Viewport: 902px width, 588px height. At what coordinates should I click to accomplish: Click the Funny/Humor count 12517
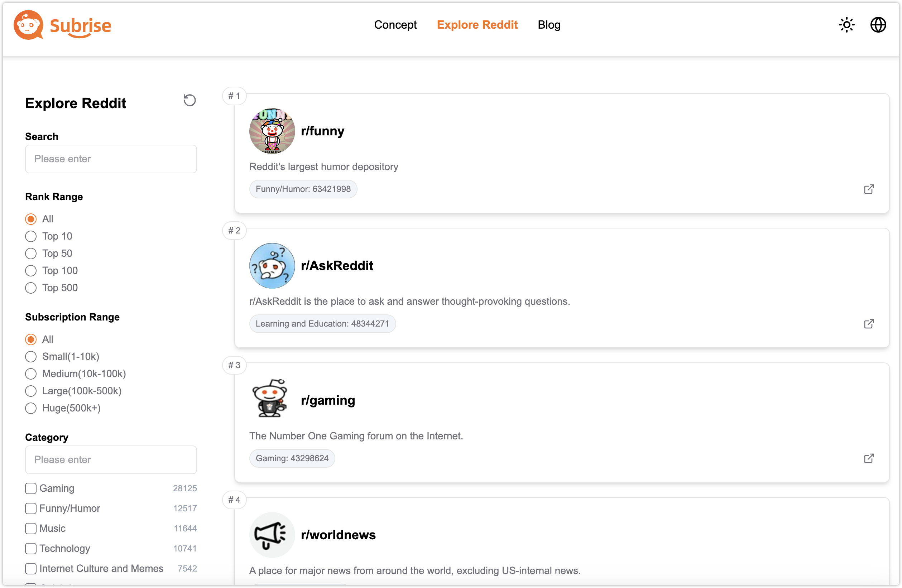tap(185, 508)
